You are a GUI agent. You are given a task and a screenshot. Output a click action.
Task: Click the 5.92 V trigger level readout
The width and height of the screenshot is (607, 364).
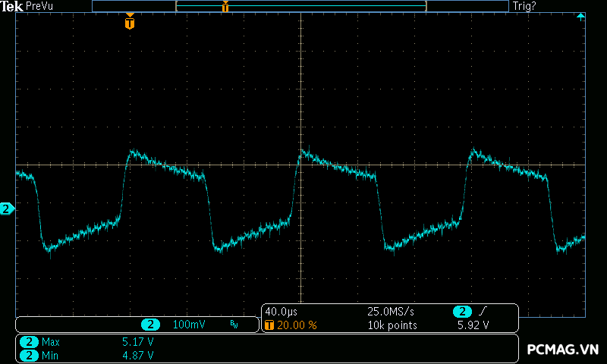[x=473, y=325]
